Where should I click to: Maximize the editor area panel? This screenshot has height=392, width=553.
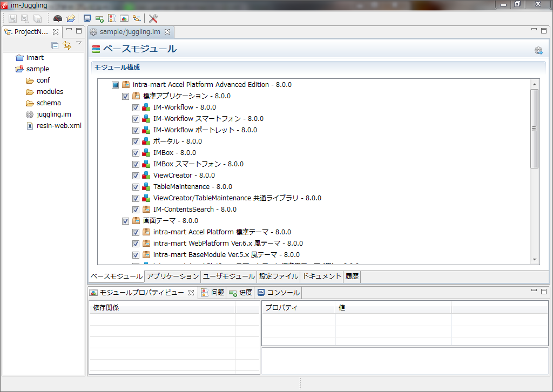(x=544, y=31)
